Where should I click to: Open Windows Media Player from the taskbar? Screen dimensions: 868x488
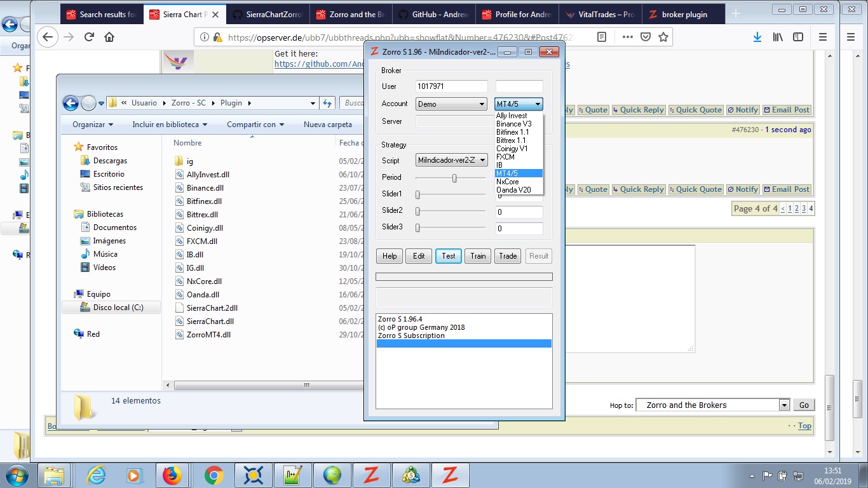pyautogui.click(x=134, y=475)
